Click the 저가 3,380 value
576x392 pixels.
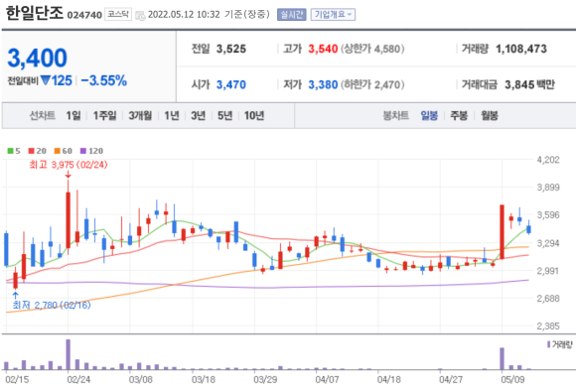(x=323, y=84)
